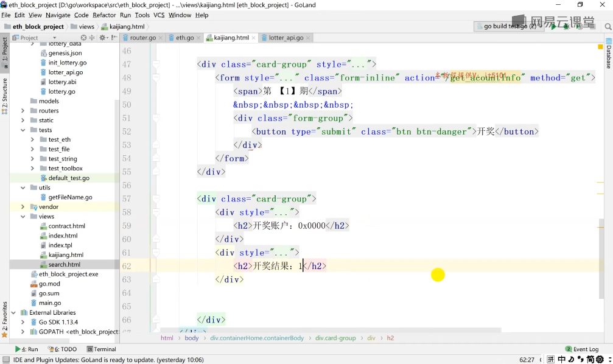
Task: Expand the static folder
Action: [23, 121]
